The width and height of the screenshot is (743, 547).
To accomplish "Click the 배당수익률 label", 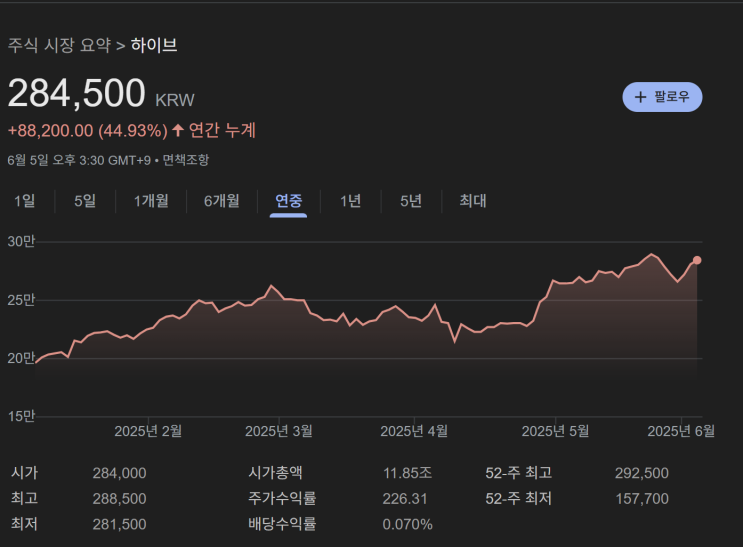I will (x=282, y=524).
